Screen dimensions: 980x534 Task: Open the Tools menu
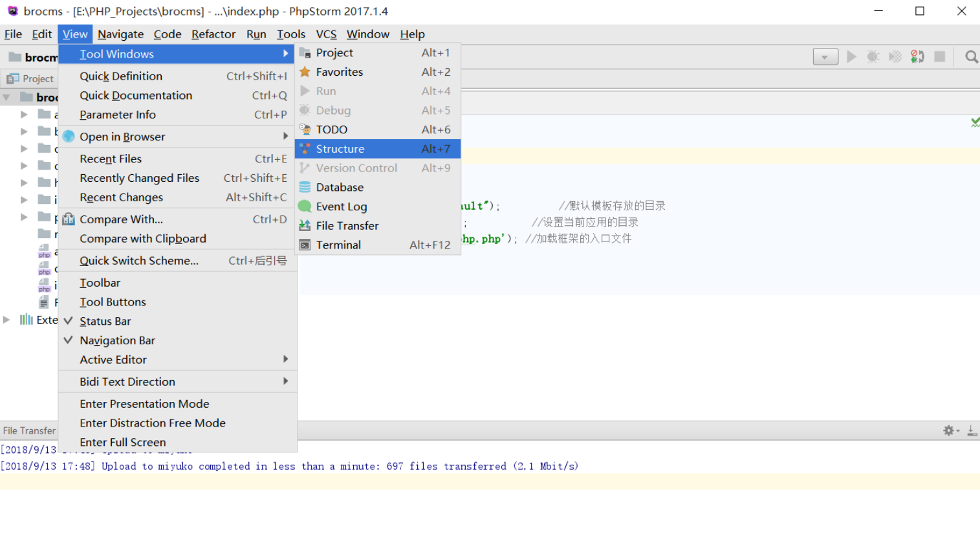pyautogui.click(x=291, y=34)
